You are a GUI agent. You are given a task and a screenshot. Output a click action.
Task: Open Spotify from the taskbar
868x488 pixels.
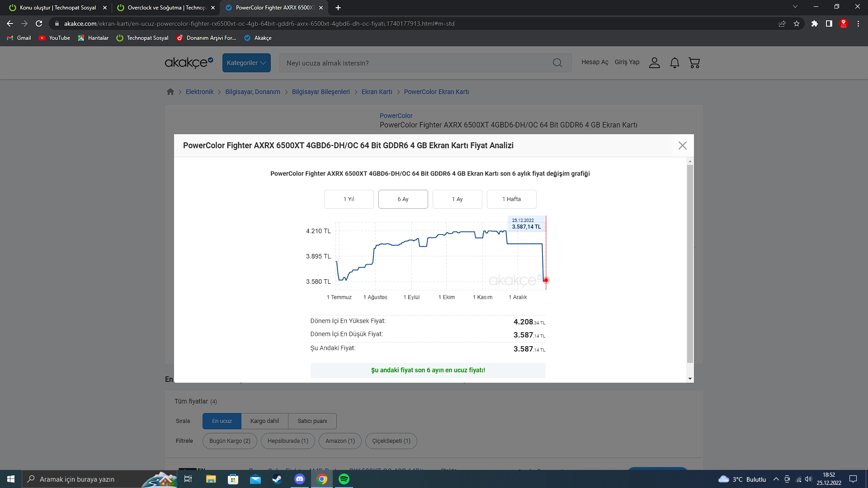pos(344,479)
